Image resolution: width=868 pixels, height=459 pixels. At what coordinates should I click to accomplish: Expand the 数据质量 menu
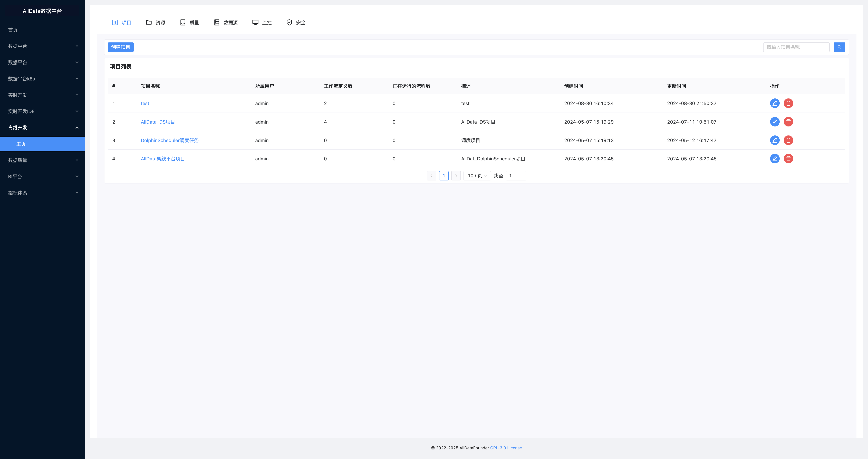pyautogui.click(x=42, y=160)
